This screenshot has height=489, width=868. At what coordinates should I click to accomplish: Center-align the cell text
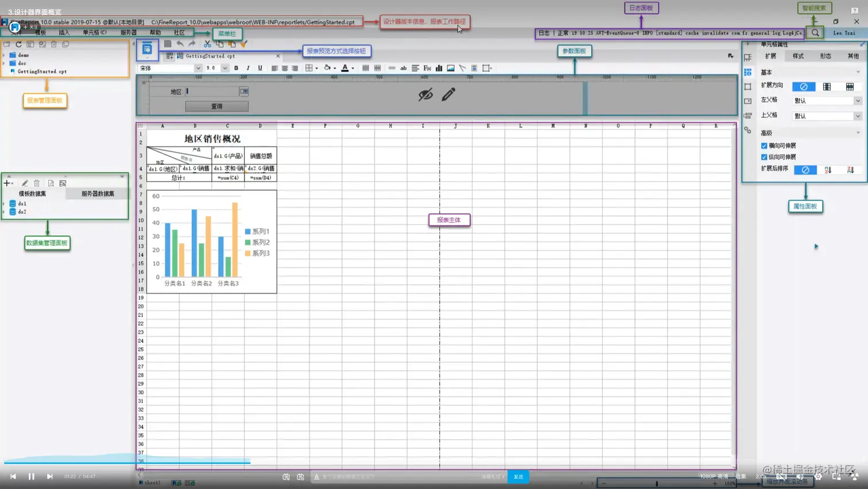click(x=285, y=68)
